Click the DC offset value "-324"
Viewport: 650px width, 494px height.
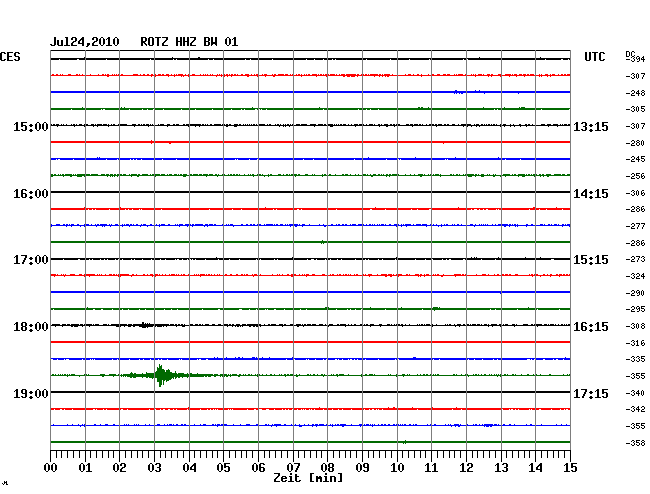pos(635,276)
